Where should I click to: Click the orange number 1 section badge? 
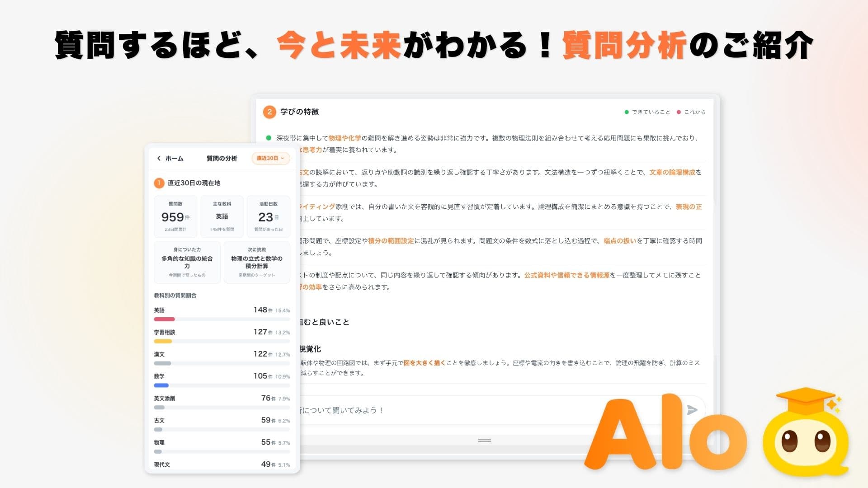(x=159, y=183)
